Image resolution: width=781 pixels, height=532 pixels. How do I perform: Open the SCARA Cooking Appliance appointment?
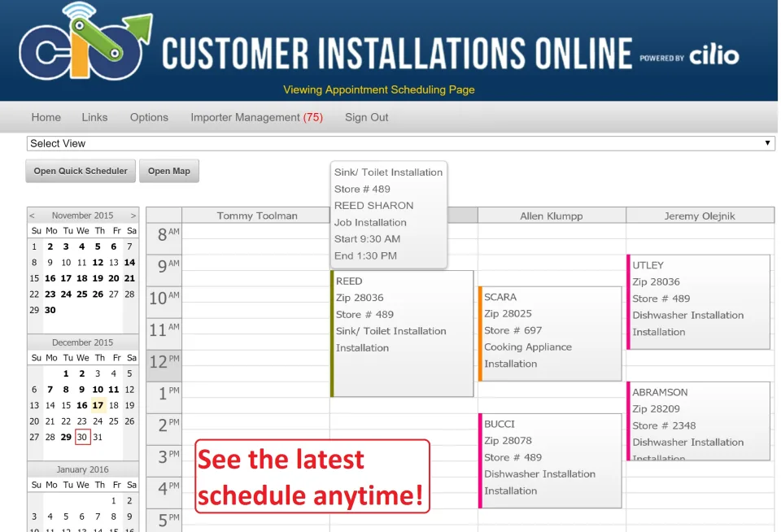pos(550,334)
